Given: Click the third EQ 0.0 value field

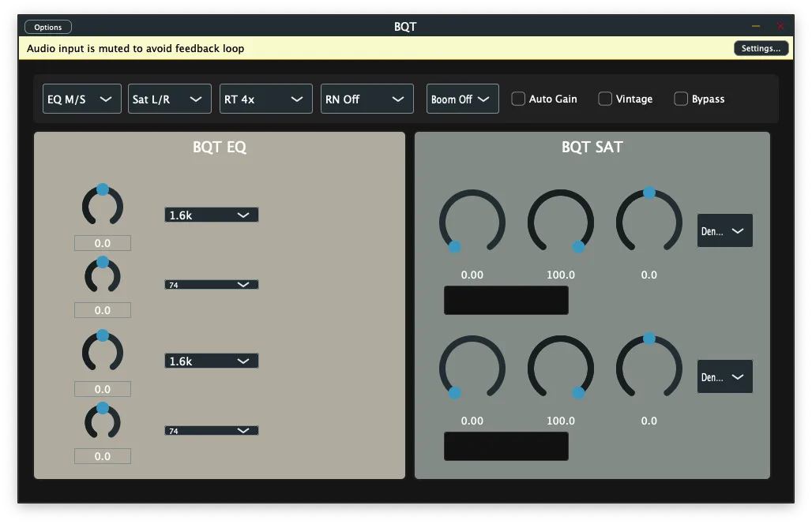Looking at the screenshot, I should pyautogui.click(x=103, y=389).
